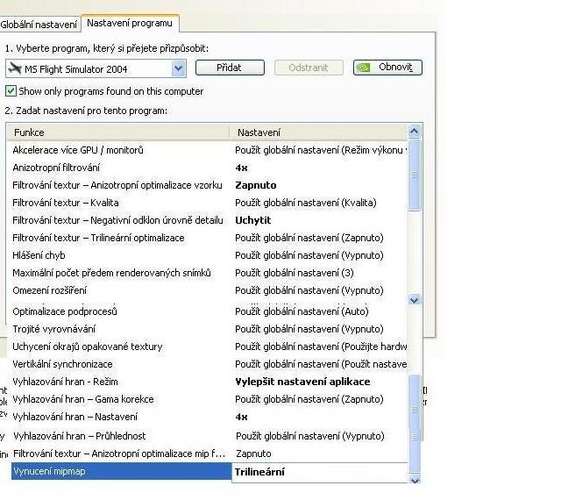Click the lower vertical scrollbar thumb
This screenshot has width=561, height=500.
pos(415,425)
